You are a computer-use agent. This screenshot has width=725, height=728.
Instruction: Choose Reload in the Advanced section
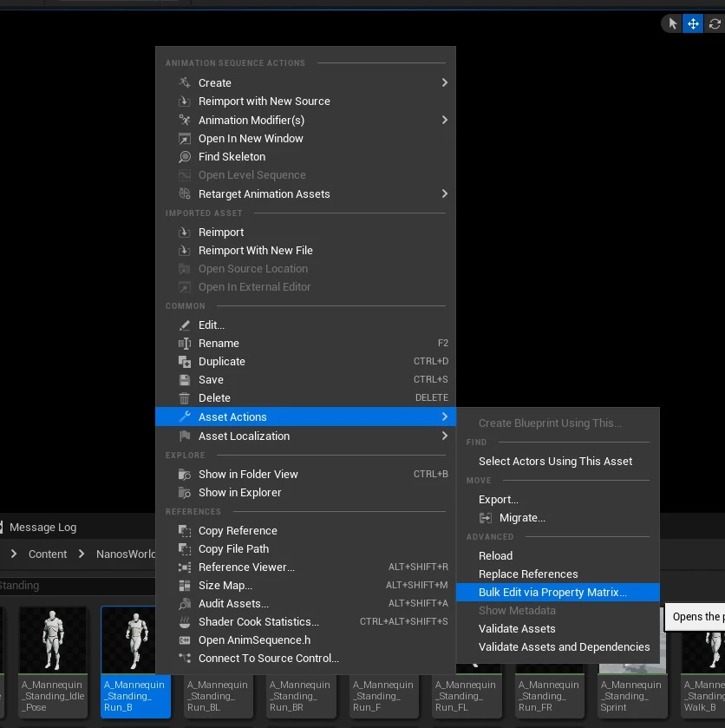558,555
